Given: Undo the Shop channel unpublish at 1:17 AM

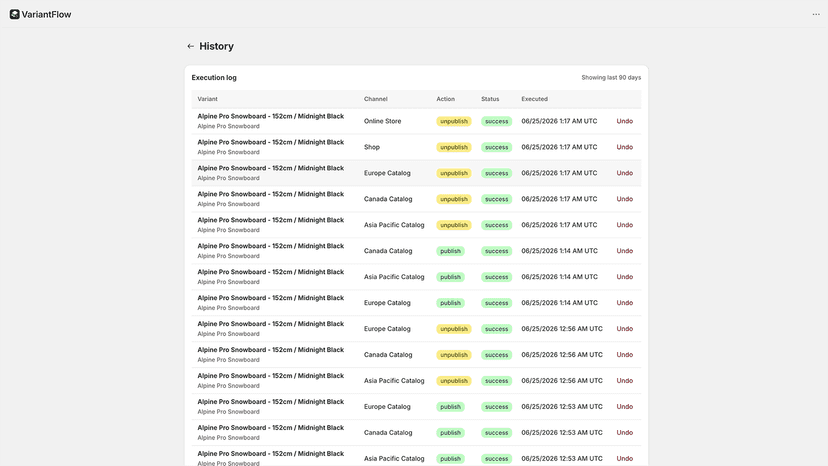Looking at the screenshot, I should click(x=624, y=147).
